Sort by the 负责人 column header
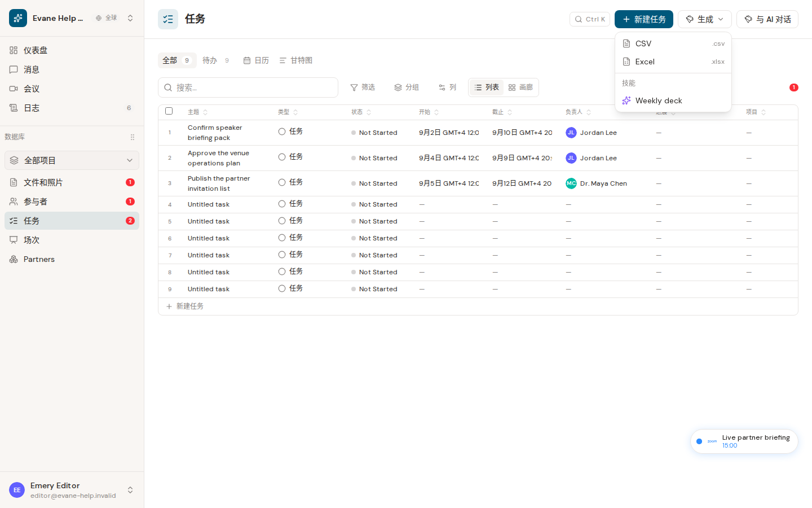The image size is (812, 508). (x=579, y=112)
